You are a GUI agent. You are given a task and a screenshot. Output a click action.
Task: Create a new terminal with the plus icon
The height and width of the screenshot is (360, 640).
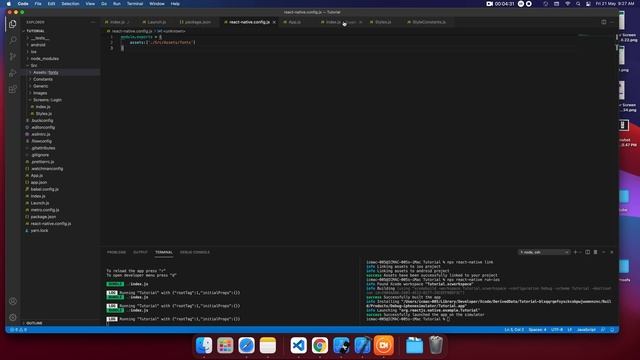(575, 252)
